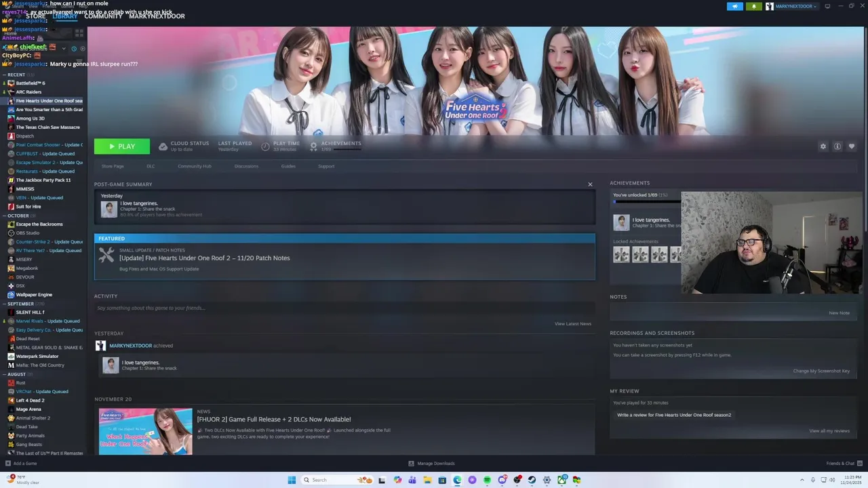Open Spotify from the taskbar

pyautogui.click(x=487, y=480)
